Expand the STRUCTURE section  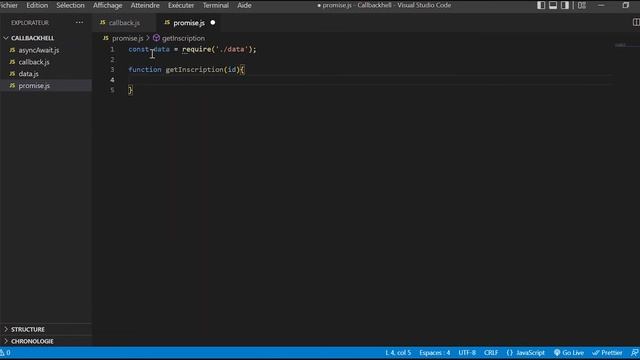tap(6, 329)
